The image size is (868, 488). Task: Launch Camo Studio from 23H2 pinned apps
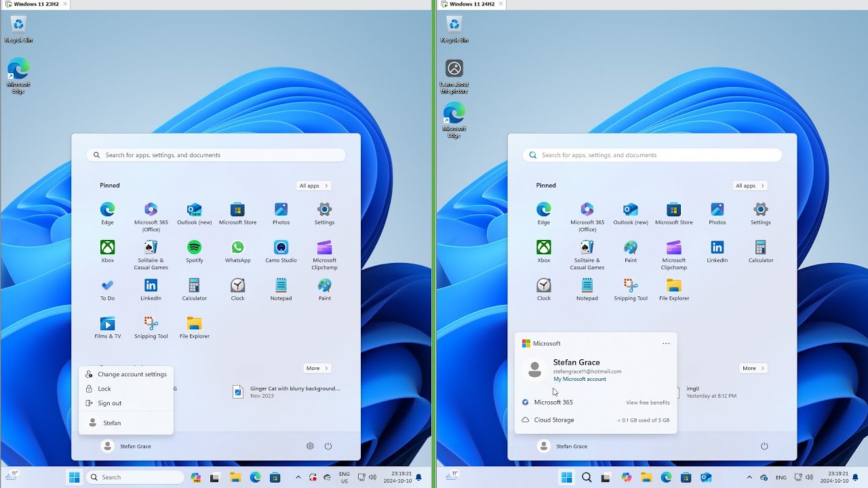click(281, 251)
